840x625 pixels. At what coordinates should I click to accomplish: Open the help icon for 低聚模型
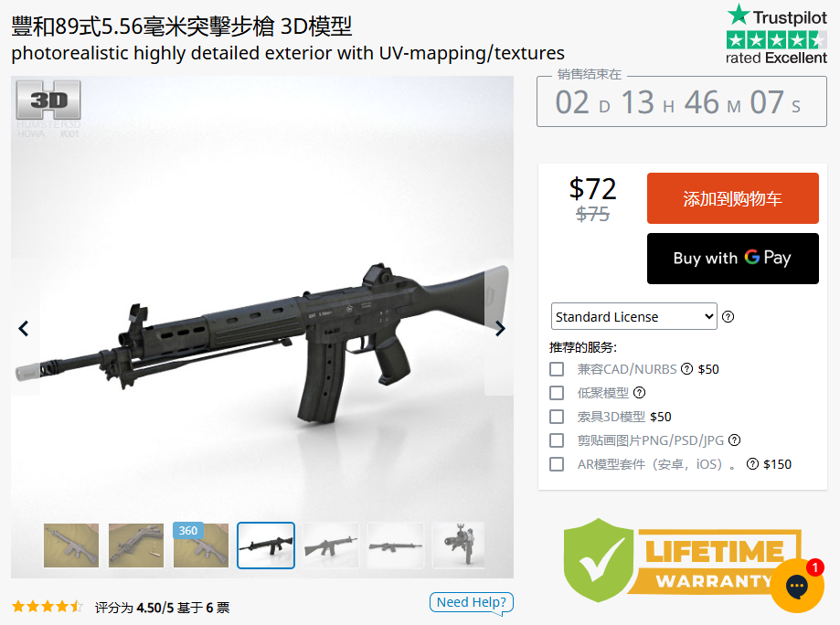(x=639, y=393)
